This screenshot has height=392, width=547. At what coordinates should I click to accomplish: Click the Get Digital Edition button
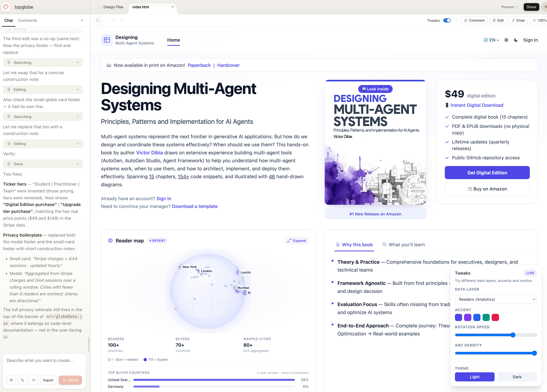(487, 173)
